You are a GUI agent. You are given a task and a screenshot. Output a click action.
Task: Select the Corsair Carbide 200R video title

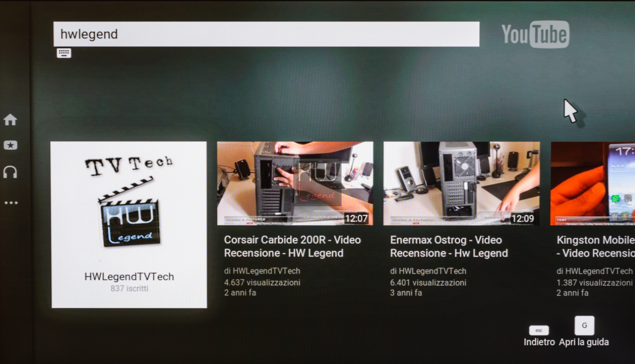pos(292,246)
